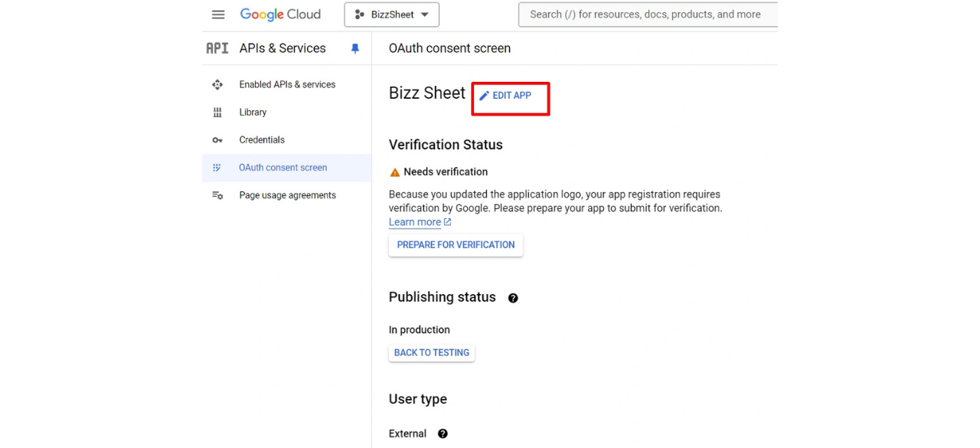
Task: Open the main navigation hamburger menu
Action: click(218, 15)
